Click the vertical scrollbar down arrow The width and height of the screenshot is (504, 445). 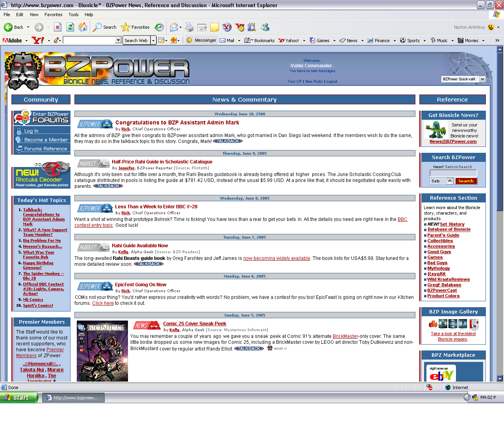click(500, 378)
